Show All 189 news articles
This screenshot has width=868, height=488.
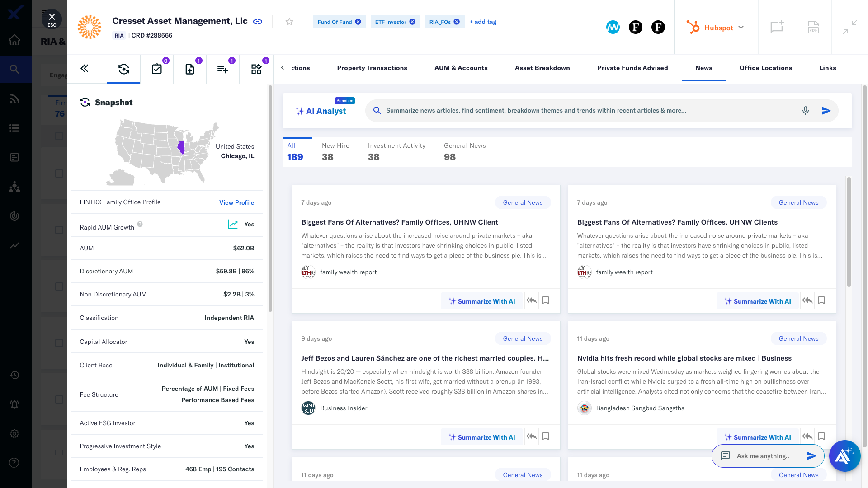pyautogui.click(x=297, y=152)
